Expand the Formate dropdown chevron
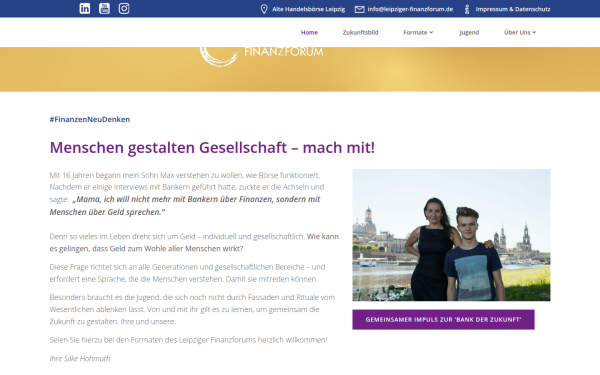The height and width of the screenshot is (375, 600). point(431,33)
